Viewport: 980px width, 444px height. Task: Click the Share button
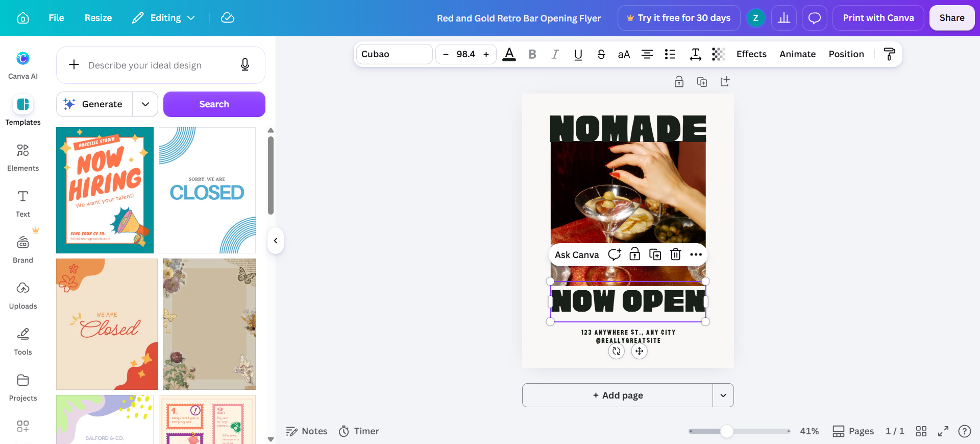point(952,18)
